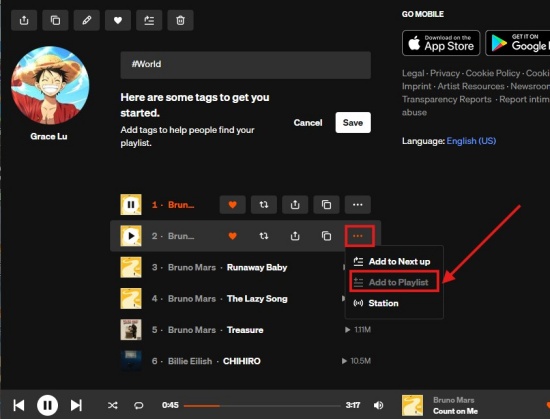Skip to the next track in player bar
The image size is (550, 419).
tap(76, 405)
